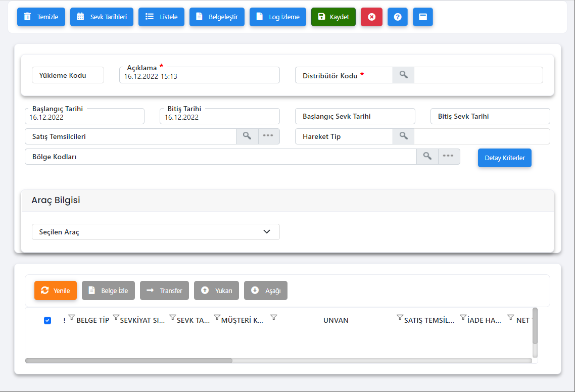Open Satış Temsilcileri search magnifier

[x=247, y=136]
